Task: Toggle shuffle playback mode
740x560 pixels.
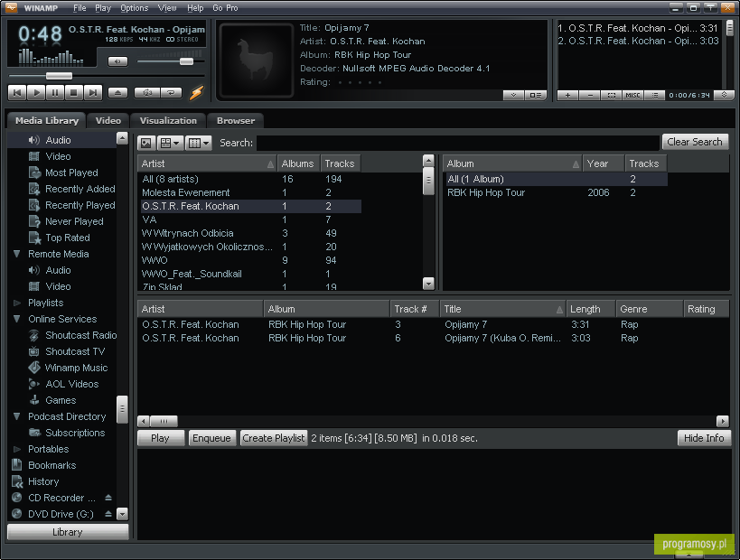Action: 147,92
